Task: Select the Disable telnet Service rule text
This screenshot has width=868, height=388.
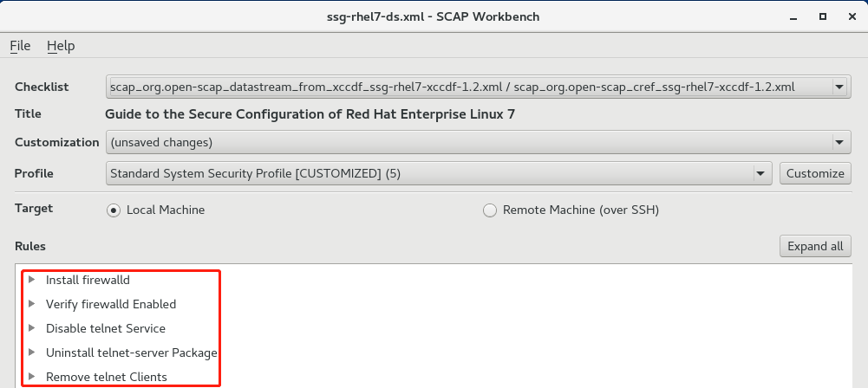Action: [106, 328]
